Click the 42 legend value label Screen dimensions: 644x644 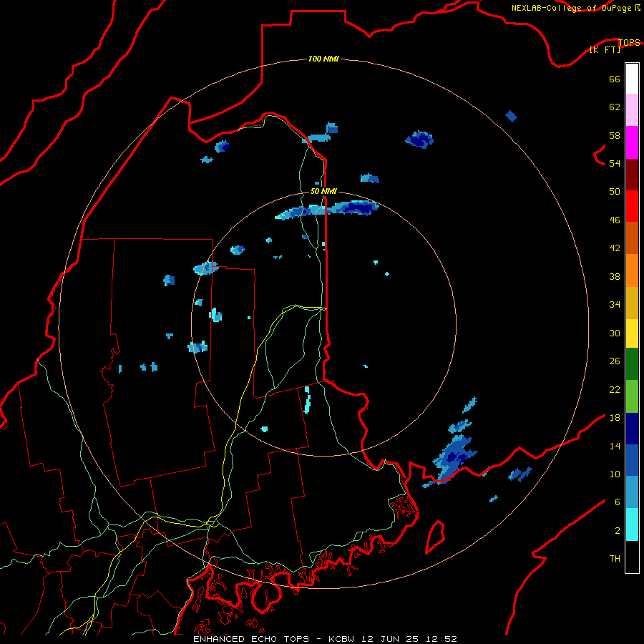(615, 248)
